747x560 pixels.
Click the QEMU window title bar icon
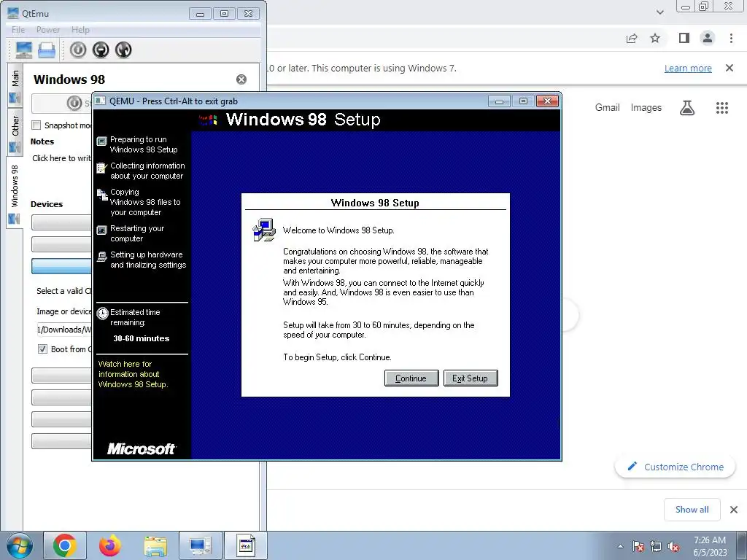coord(100,101)
